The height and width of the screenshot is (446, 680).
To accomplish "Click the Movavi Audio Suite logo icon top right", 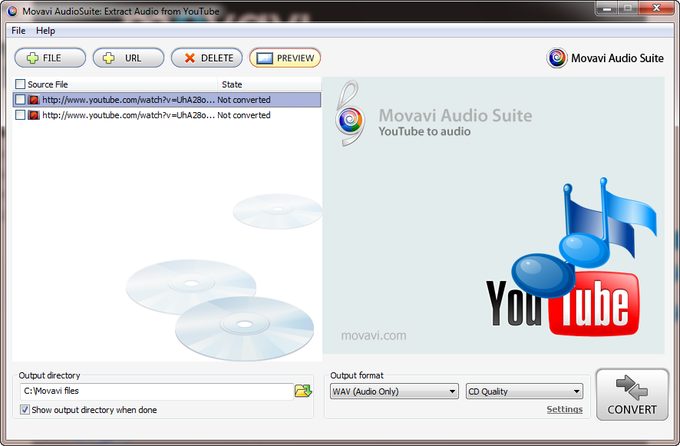I will coord(557,58).
